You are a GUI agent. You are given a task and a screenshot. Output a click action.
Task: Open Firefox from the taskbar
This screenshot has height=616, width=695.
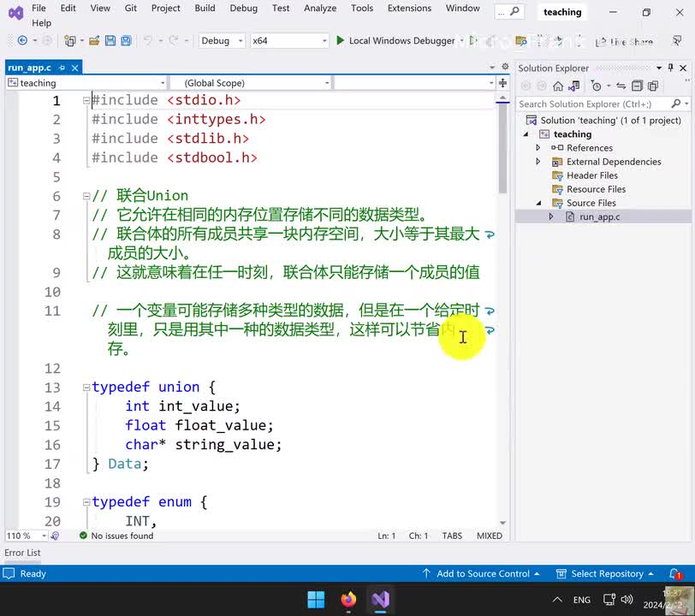[348, 600]
